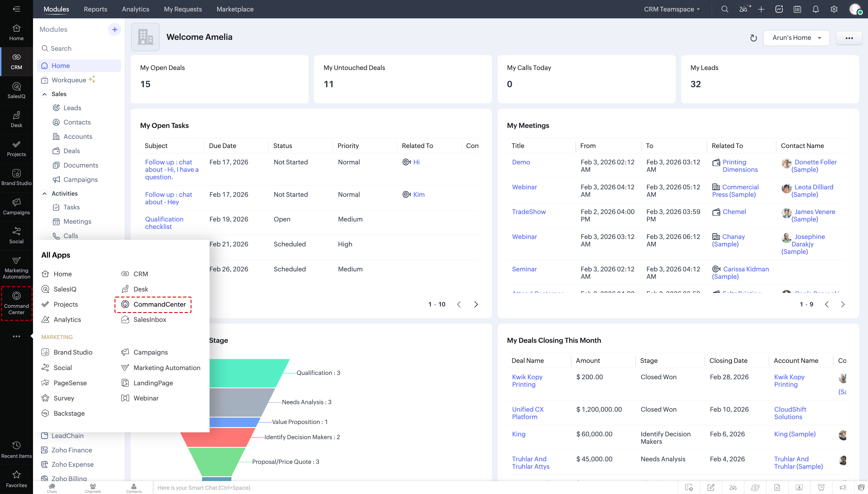Viewport: 868px width, 494px height.
Task: Open the three-dots more apps button
Action: (16, 336)
